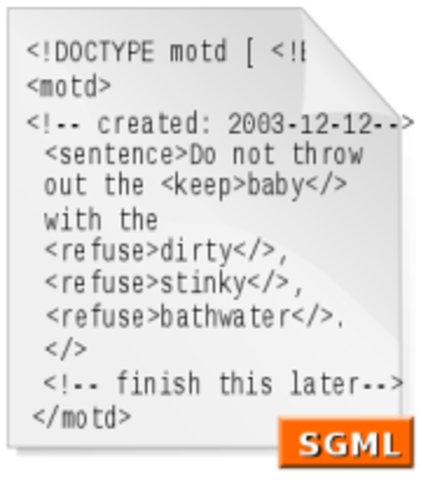Click the <sentence> opening tag

point(117,154)
